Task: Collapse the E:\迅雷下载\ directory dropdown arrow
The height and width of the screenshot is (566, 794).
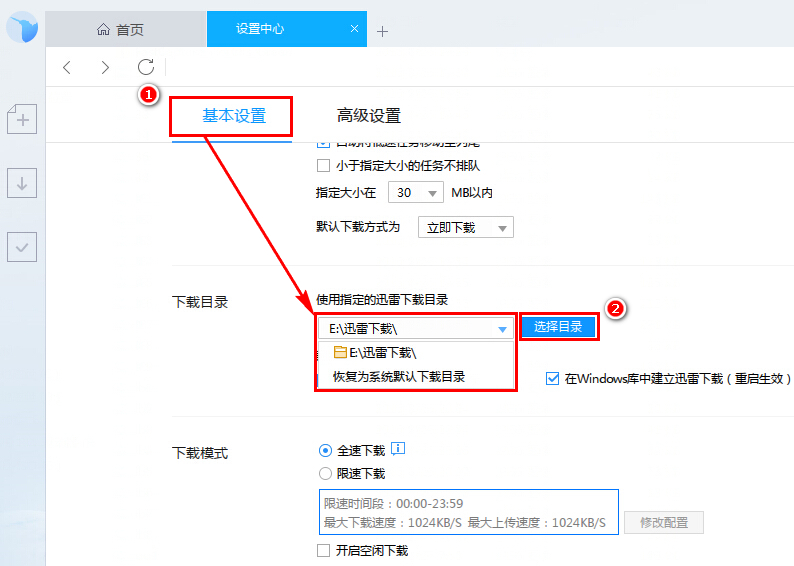Action: (502, 330)
